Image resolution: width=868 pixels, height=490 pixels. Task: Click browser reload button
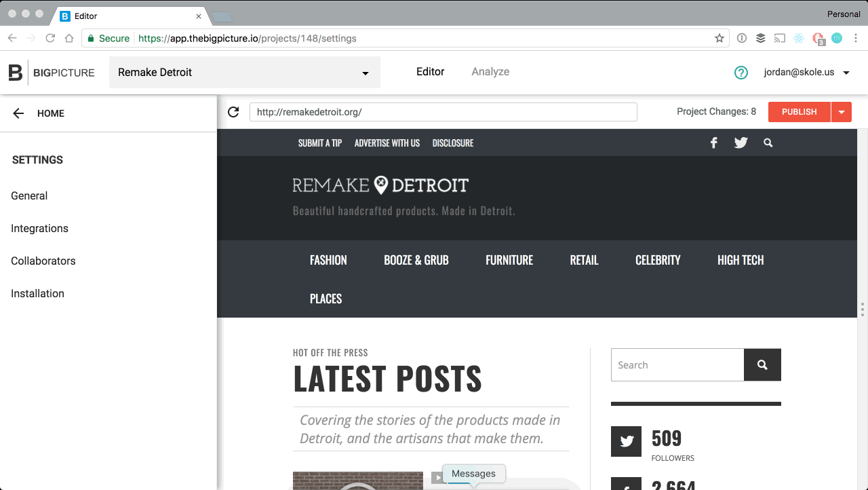pos(50,39)
